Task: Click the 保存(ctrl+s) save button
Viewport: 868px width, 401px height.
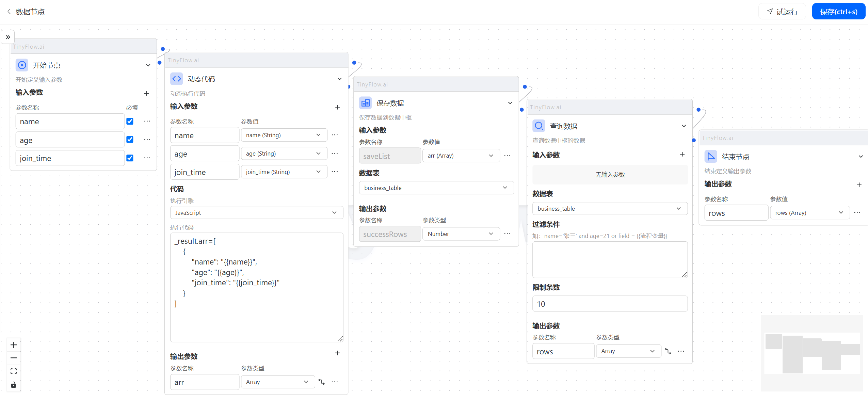Action: [838, 12]
